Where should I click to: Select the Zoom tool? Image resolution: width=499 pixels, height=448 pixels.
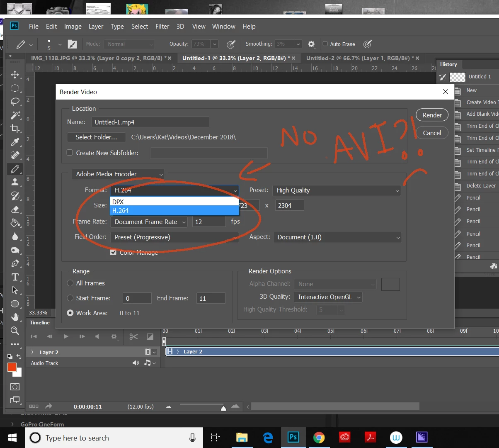click(15, 331)
